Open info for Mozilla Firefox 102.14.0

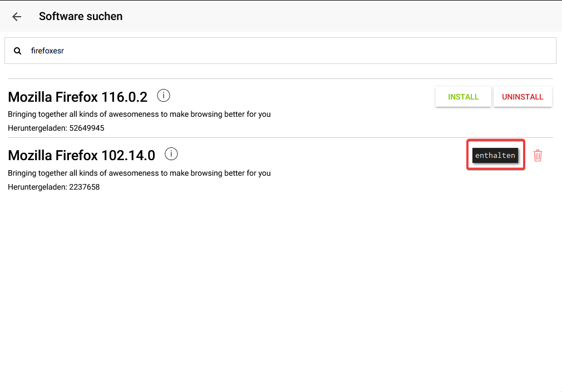click(x=171, y=154)
